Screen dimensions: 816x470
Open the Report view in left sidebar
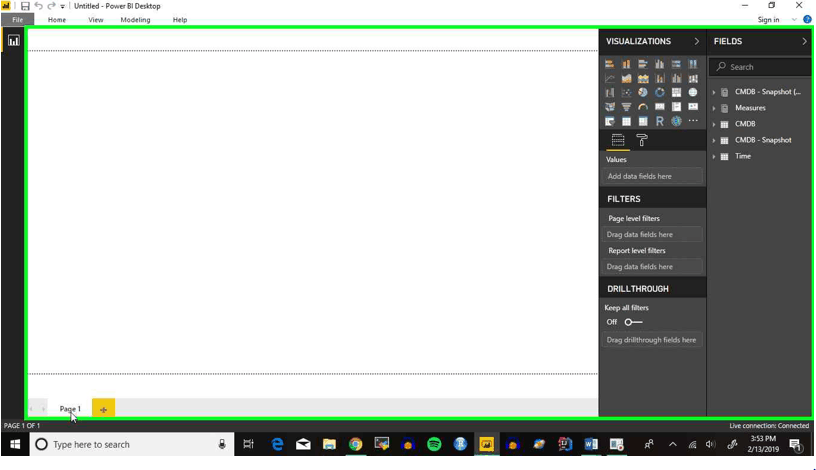click(x=14, y=41)
